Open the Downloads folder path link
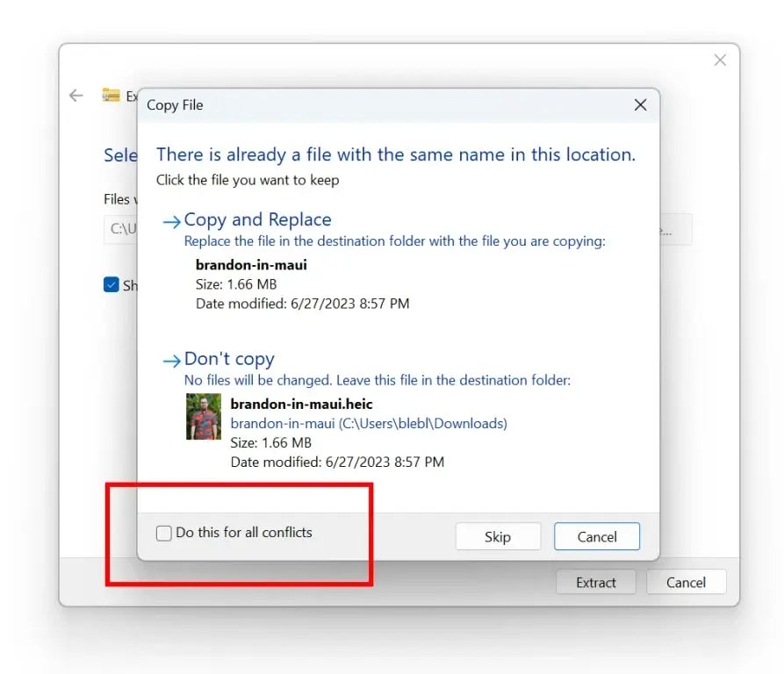Viewport: 784px width, 674px height. point(367,423)
